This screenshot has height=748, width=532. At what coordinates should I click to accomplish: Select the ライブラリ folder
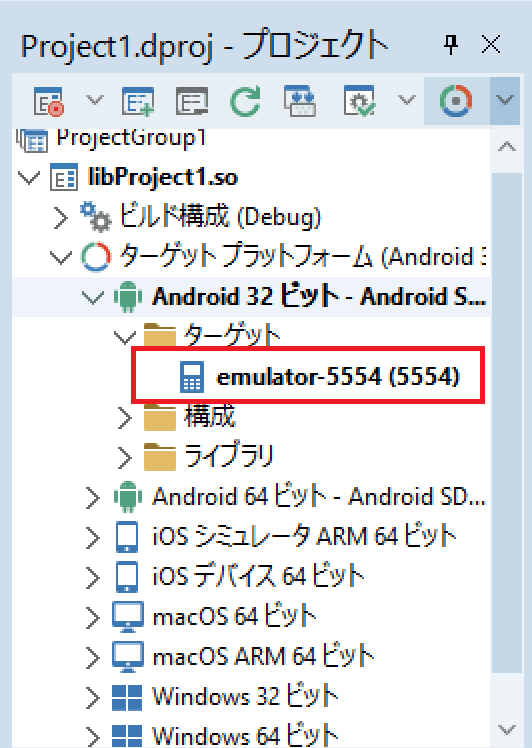click(229, 456)
